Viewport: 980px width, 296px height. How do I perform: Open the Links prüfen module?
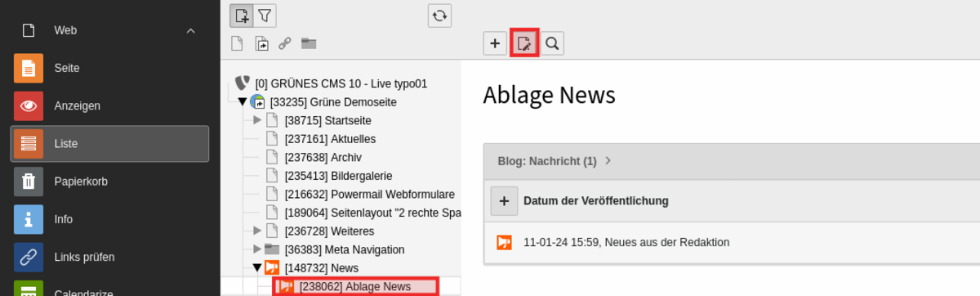pyautogui.click(x=109, y=257)
